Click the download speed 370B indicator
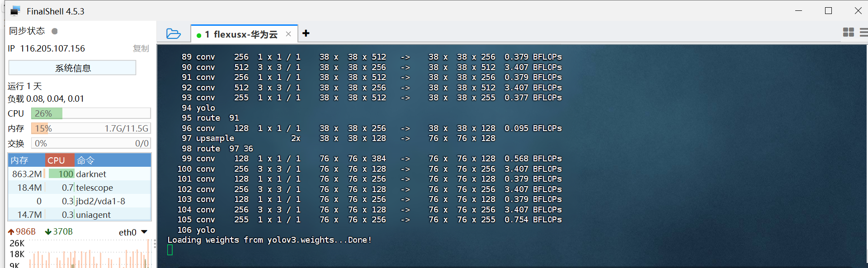 (59, 232)
